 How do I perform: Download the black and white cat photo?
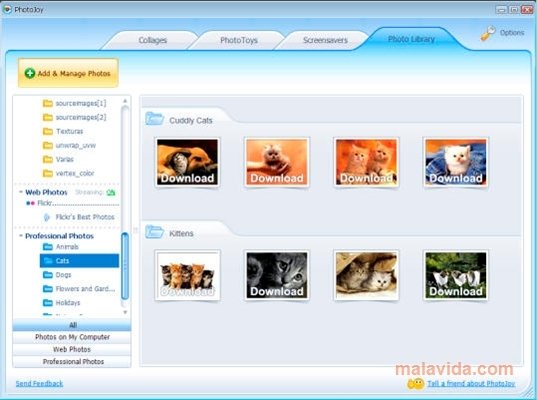pyautogui.click(x=277, y=275)
